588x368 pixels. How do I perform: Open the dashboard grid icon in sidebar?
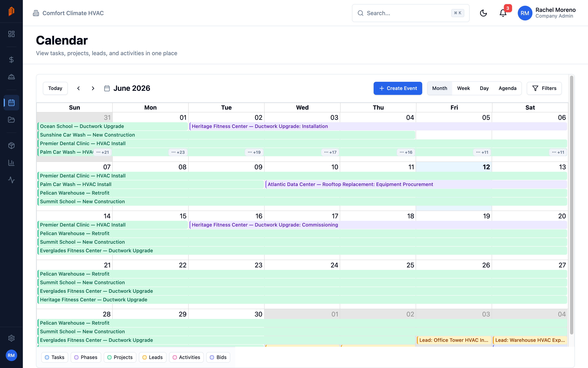point(11,34)
